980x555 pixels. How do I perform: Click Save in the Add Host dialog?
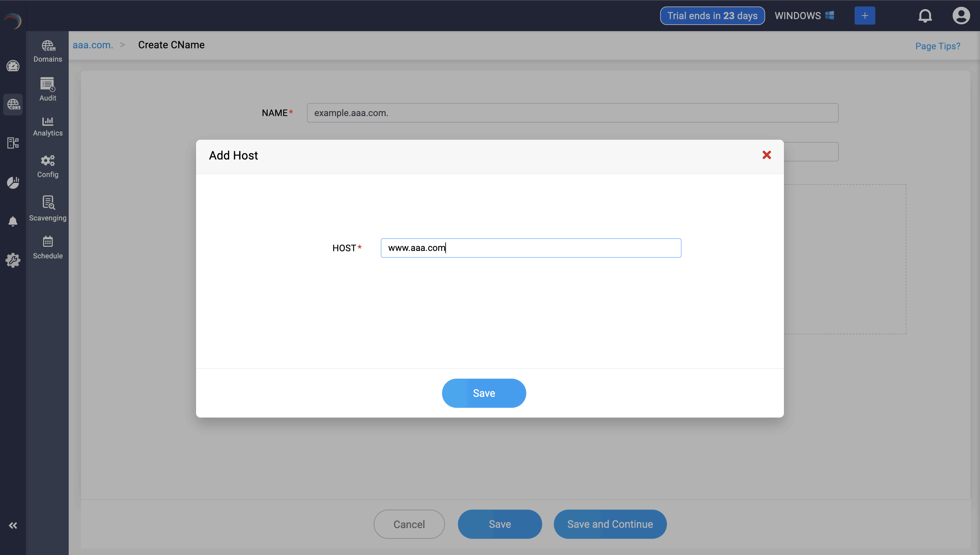coord(484,393)
